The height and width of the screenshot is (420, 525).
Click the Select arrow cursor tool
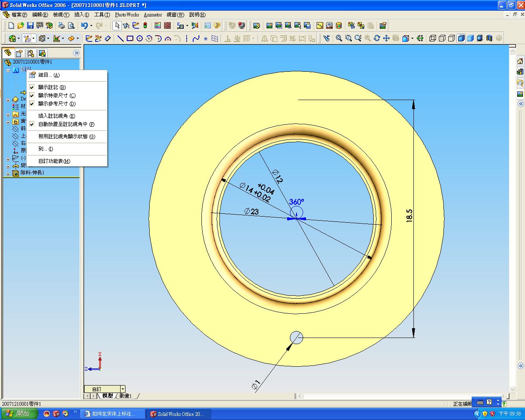coord(117,25)
